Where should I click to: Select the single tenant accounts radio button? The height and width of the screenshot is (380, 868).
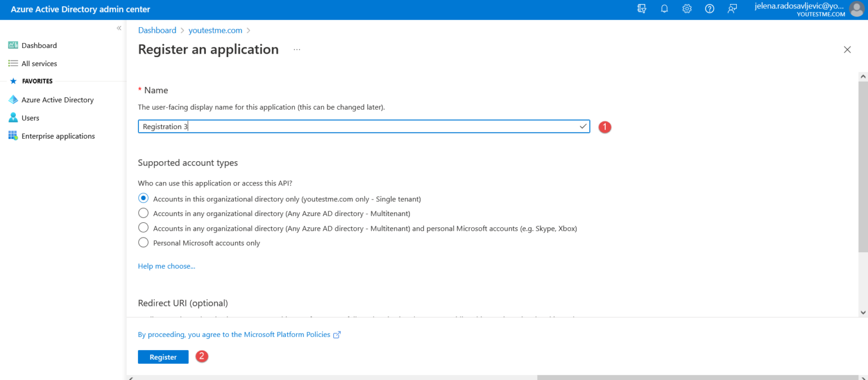pyautogui.click(x=143, y=198)
